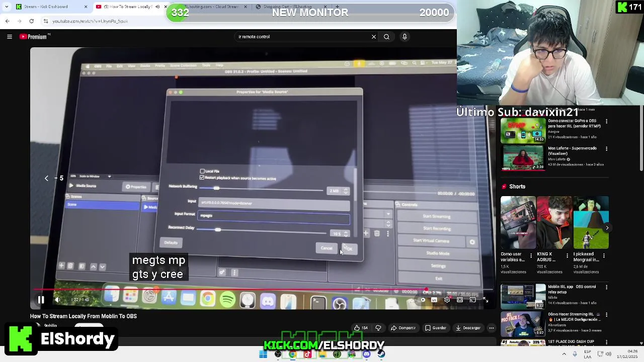The height and width of the screenshot is (362, 644).
Task: Open the player settings gear
Action: (x=447, y=300)
